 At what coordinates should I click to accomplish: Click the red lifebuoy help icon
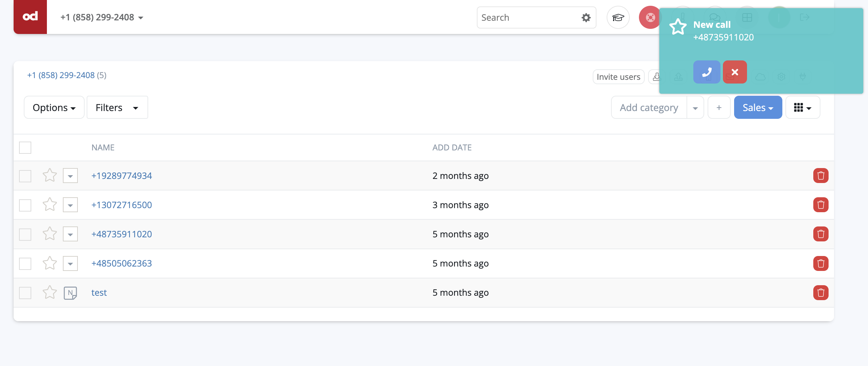(x=649, y=18)
